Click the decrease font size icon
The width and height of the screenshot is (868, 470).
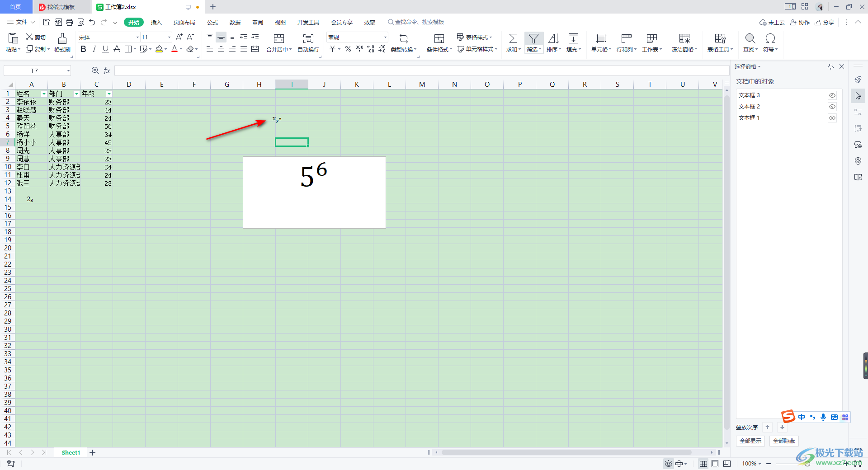coord(190,37)
